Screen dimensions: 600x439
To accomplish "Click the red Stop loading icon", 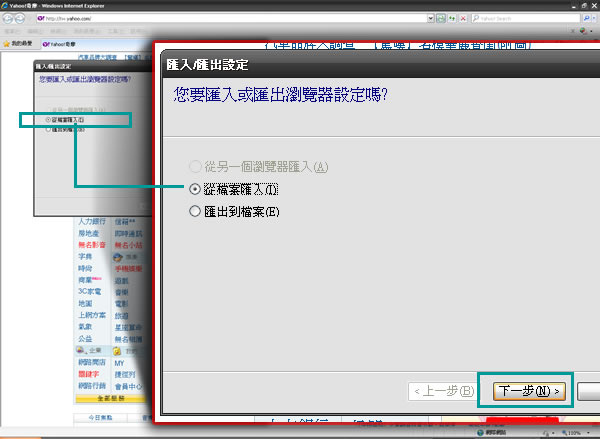I will [x=463, y=18].
